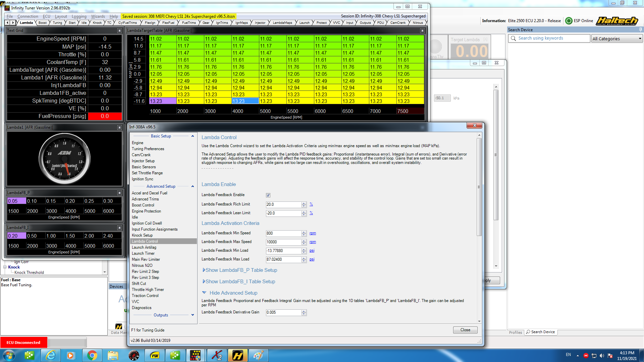This screenshot has height=362, width=644.
Task: Open the Sumatra PDF taskbar icon
Action: [x=155, y=355]
